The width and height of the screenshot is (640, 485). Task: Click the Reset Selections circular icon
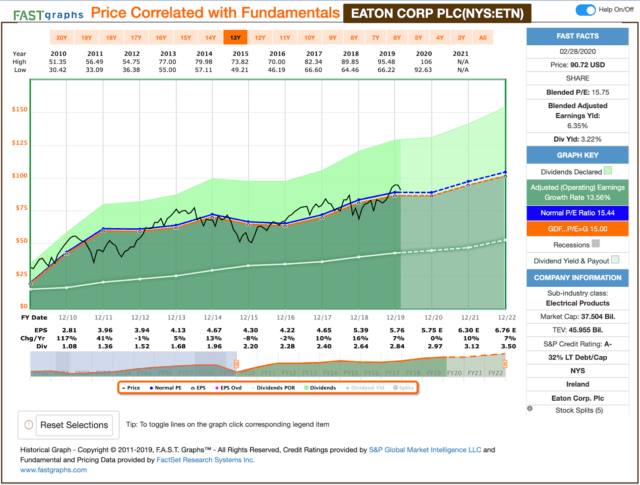pos(29,425)
